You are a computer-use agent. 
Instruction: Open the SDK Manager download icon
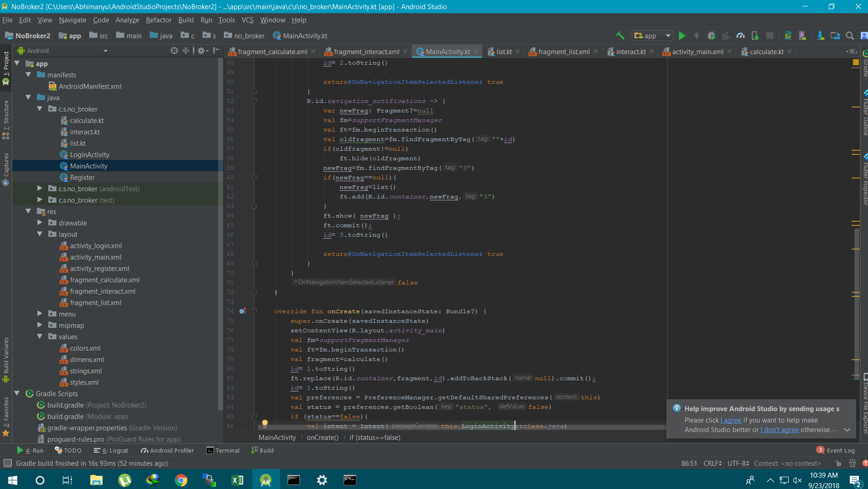pos(820,36)
